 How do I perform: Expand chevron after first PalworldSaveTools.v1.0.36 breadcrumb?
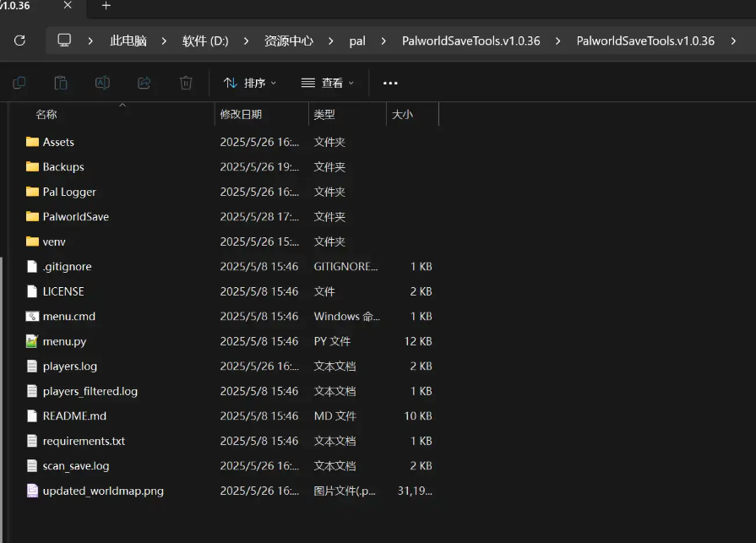(x=557, y=41)
